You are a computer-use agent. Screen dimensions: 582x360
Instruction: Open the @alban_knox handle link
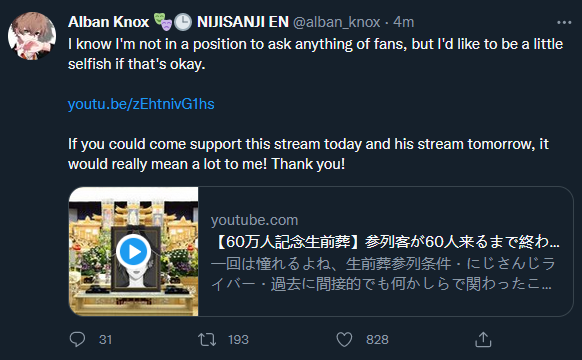point(337,22)
